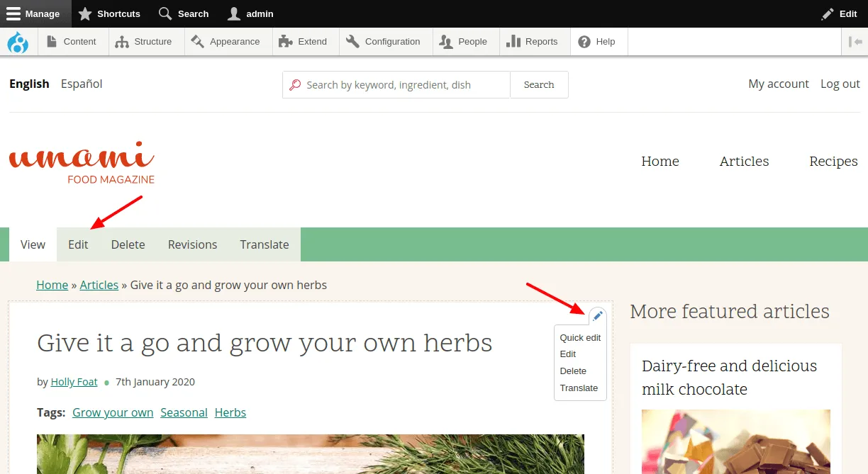Screen dimensions: 868x474
Task: Select the Translate tab
Action: (x=265, y=244)
